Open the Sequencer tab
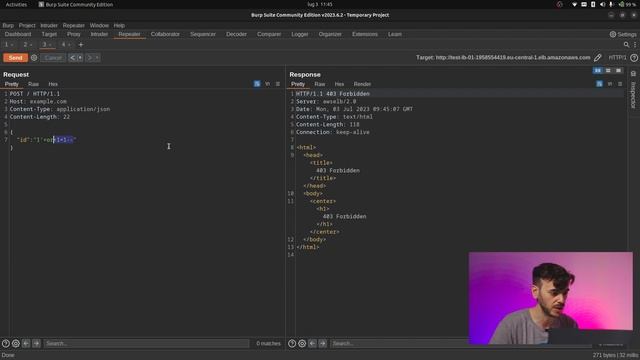Image resolution: width=640 pixels, height=360 pixels. (203, 34)
